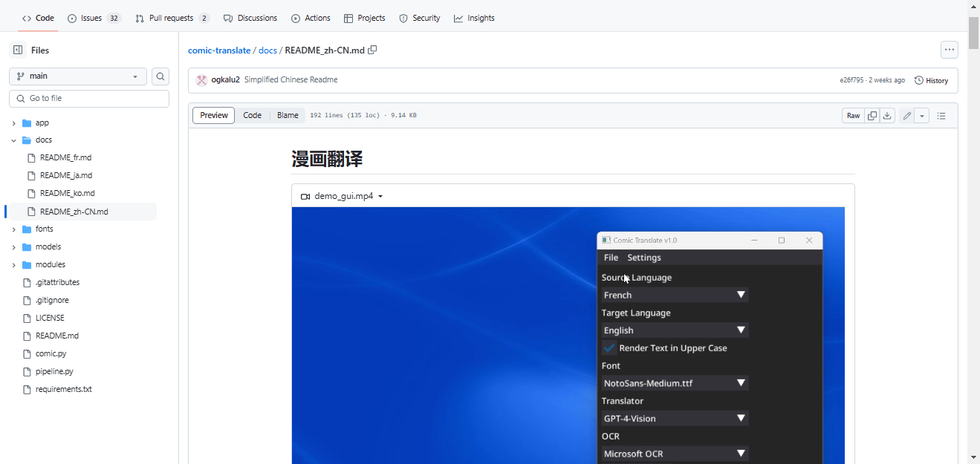Viewport: 980px width, 464px height.
Task: Toggle Render Text in Upper Case checkbox
Action: click(x=609, y=348)
